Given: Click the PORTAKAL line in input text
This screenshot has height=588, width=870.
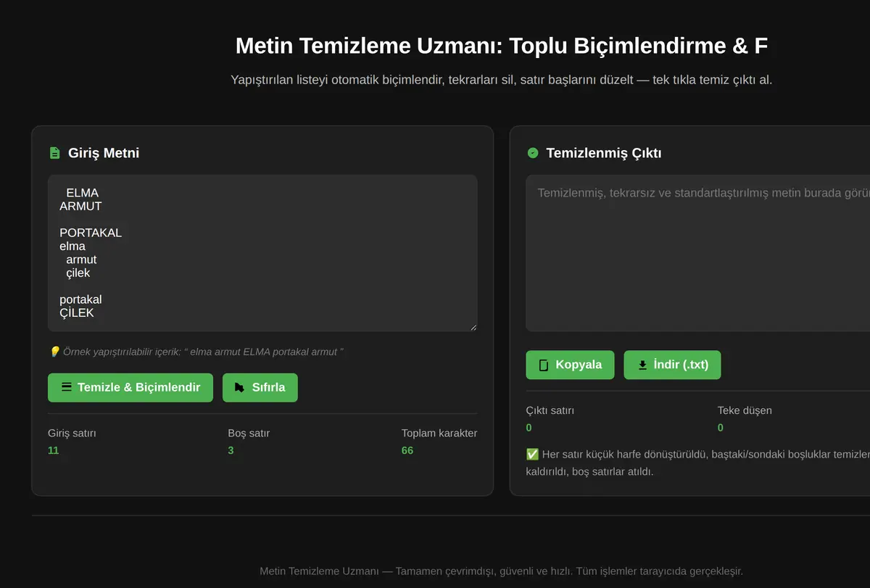Looking at the screenshot, I should (x=91, y=233).
